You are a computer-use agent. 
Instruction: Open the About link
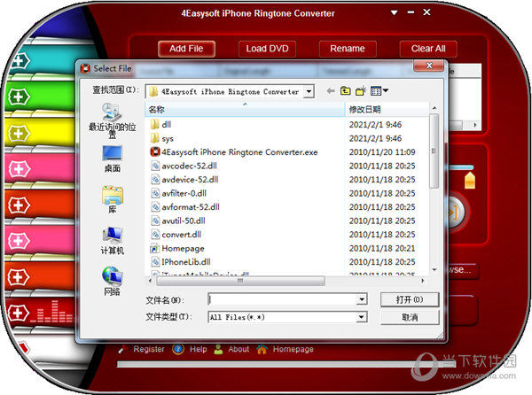tap(239, 349)
